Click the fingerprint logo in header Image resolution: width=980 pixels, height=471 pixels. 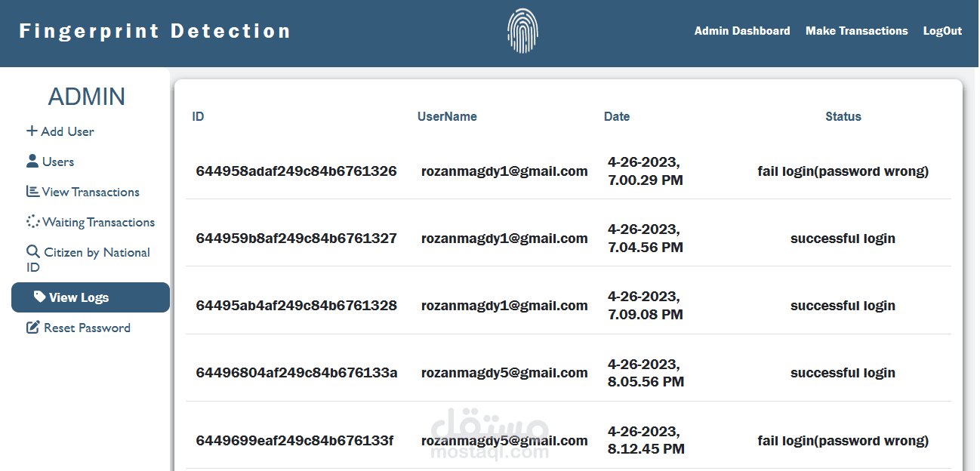coord(522,31)
